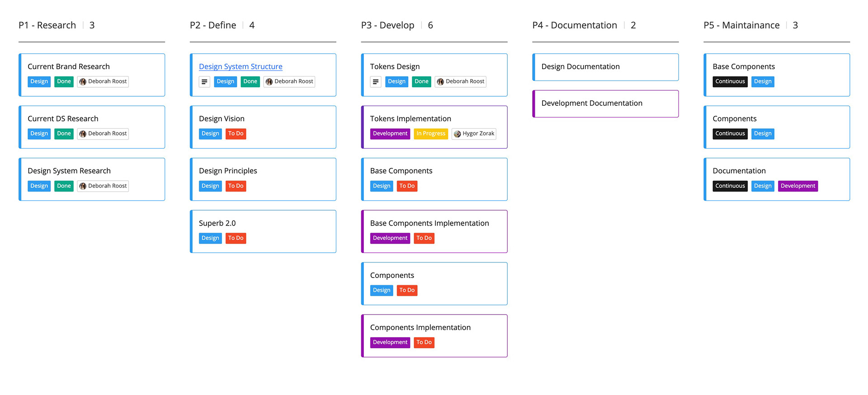The height and width of the screenshot is (395, 868).
Task: Open the Base Components Implementation card
Action: 434,231
